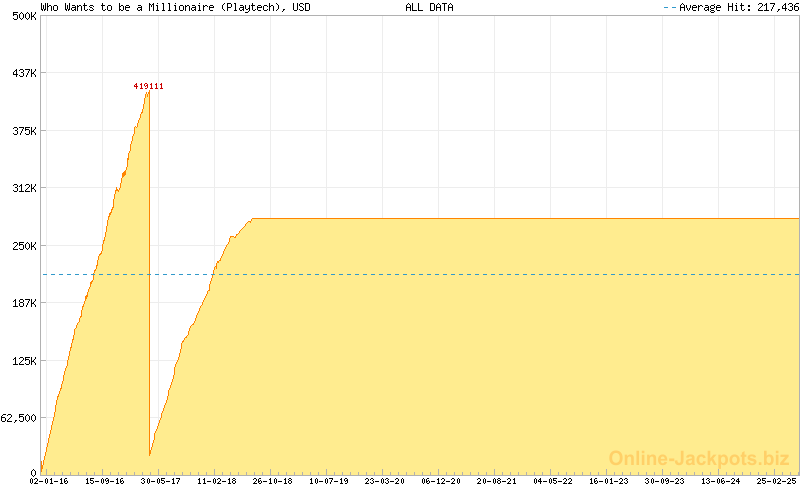Click the 62,500 y-axis label
The width and height of the screenshot is (800, 490).
point(19,418)
